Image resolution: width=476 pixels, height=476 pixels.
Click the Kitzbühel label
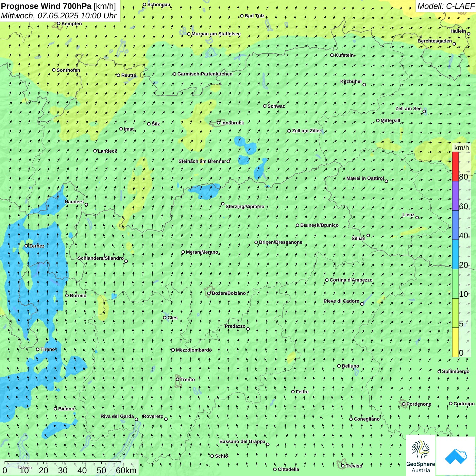[351, 81]
